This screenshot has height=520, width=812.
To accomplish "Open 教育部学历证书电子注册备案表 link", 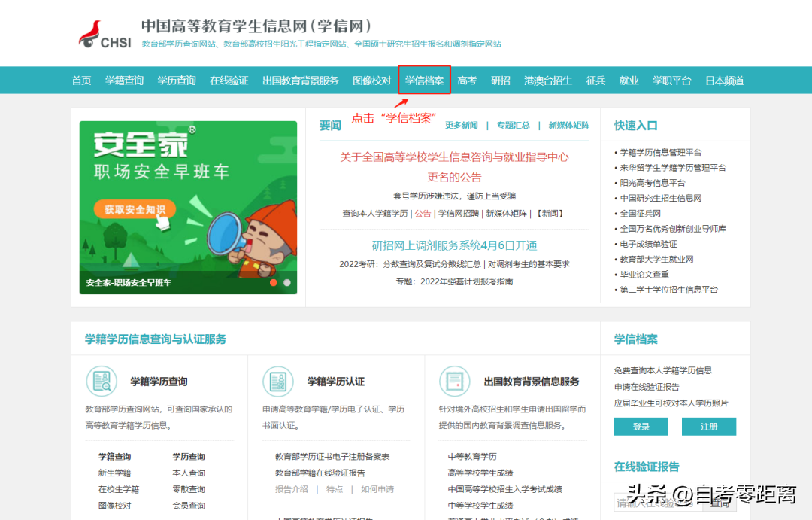I will point(332,456).
